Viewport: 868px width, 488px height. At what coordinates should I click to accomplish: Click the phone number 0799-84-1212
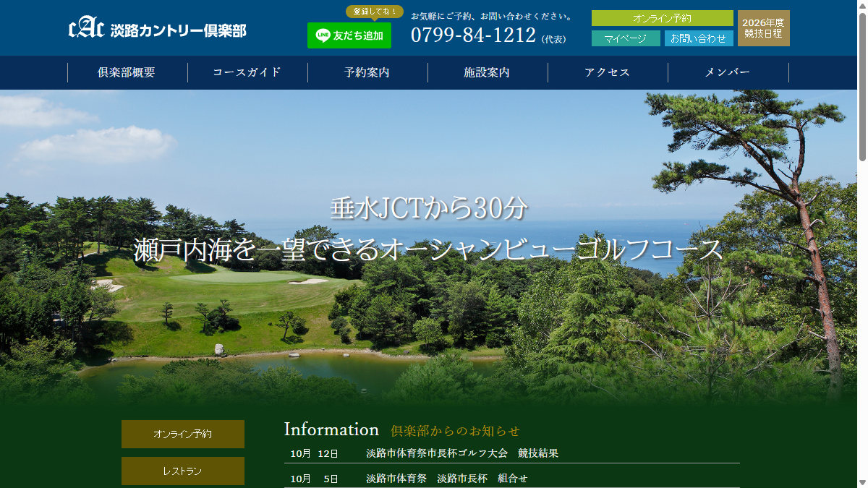[x=473, y=35]
